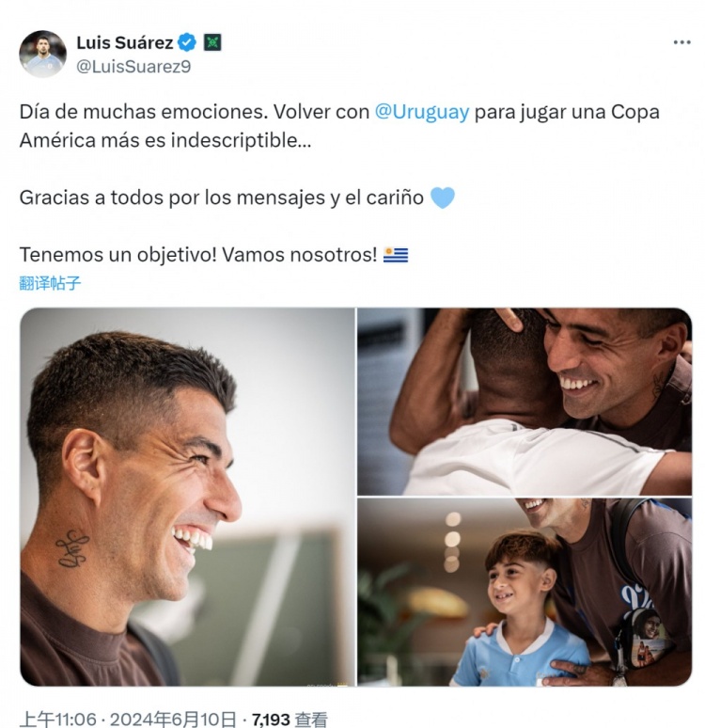705x728 pixels.
Task: Click the line 'Tenemos un objetivo! Vamos nosotros!'
Action: [x=198, y=255]
